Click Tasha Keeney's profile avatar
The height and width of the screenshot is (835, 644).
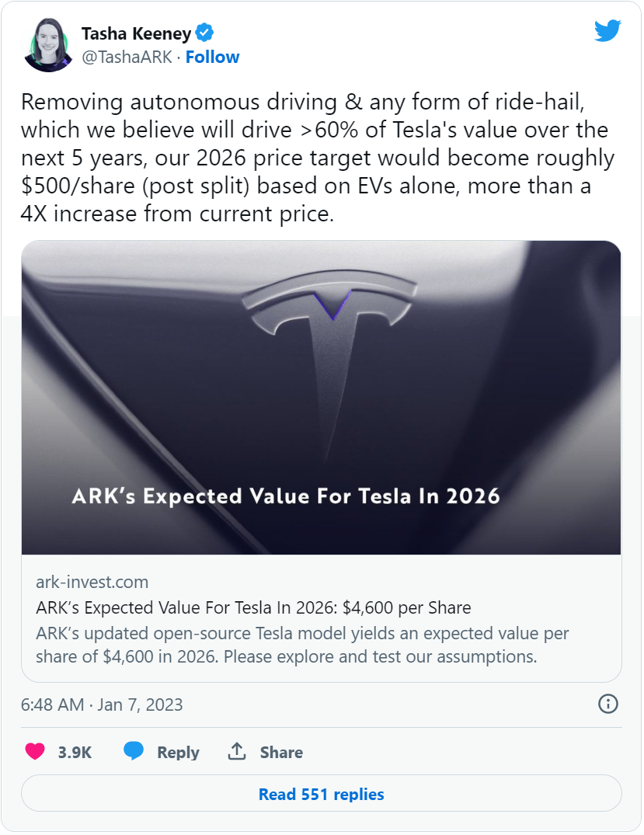(x=49, y=47)
